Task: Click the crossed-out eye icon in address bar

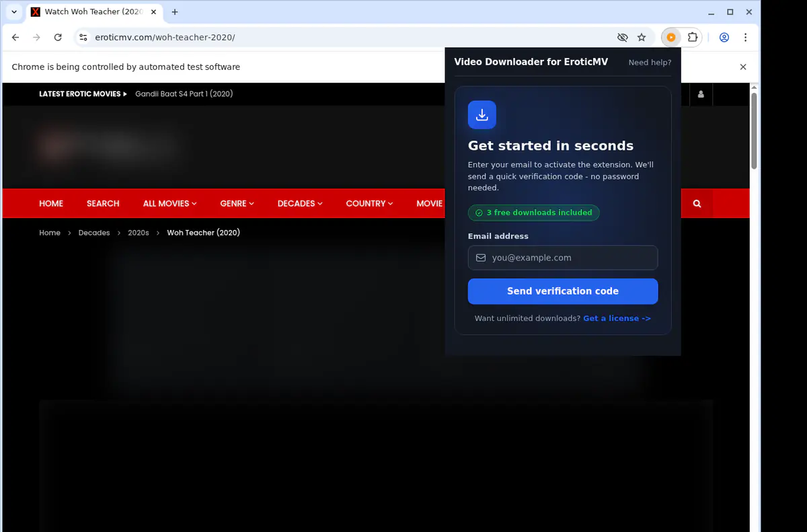Action: pos(622,38)
